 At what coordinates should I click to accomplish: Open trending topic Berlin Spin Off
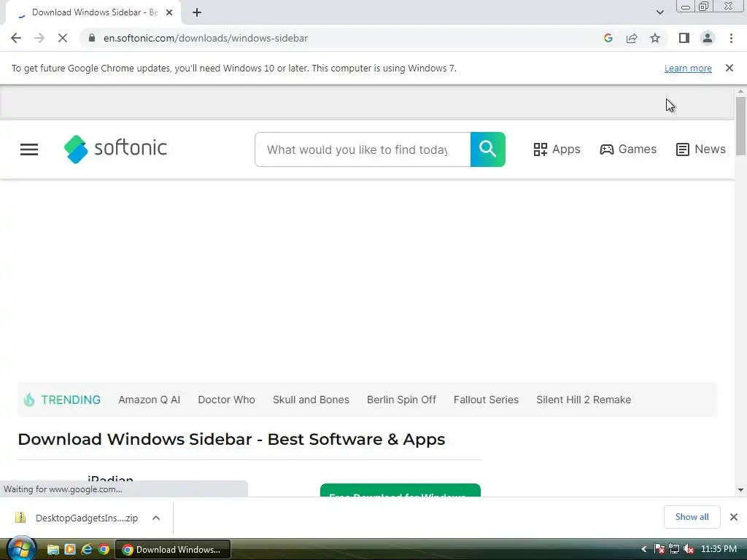coord(401,400)
